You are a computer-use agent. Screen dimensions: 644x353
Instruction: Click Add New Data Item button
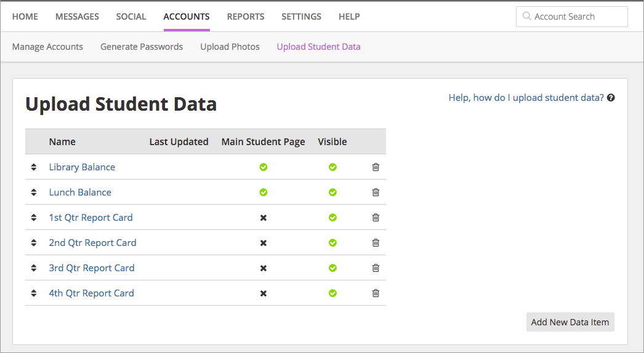[570, 322]
